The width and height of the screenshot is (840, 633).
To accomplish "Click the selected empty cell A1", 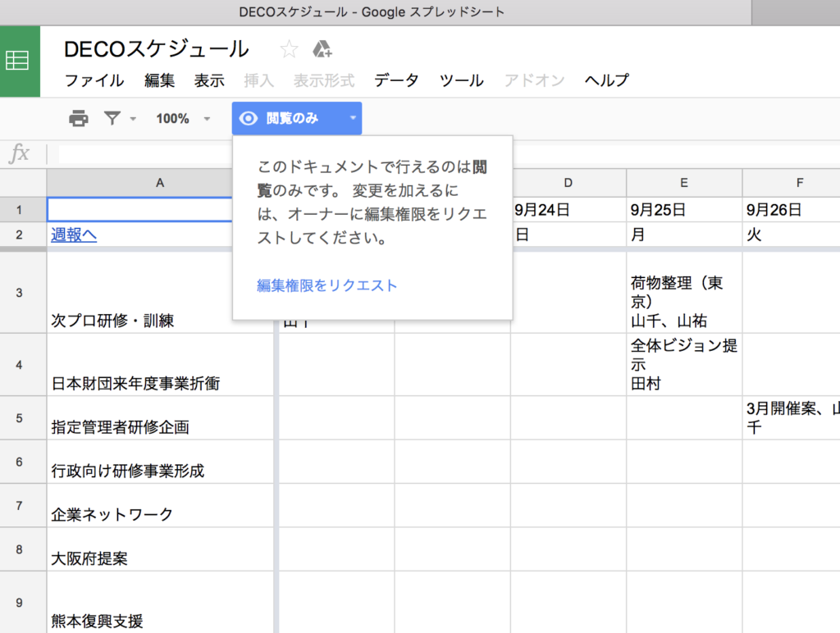I will tap(140, 209).
